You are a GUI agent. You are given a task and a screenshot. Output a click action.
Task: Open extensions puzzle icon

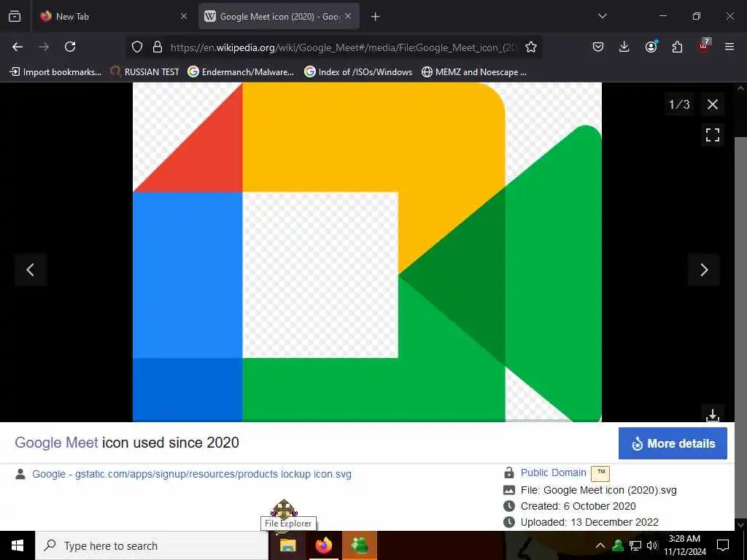click(677, 47)
